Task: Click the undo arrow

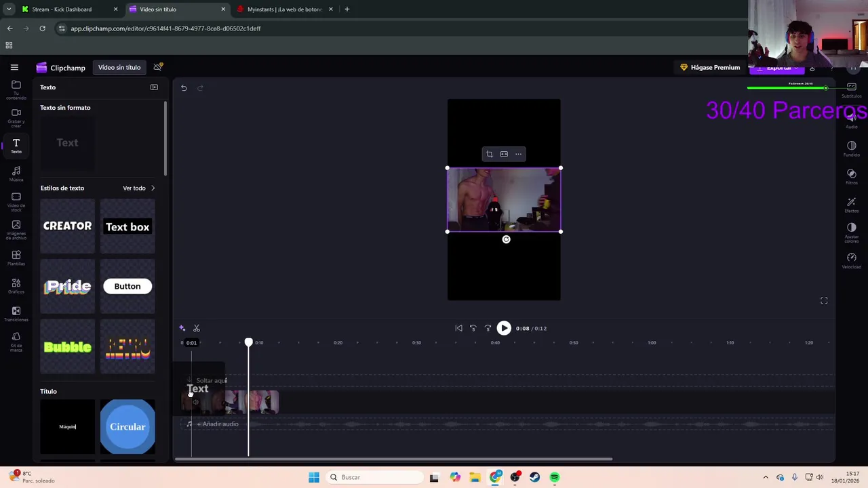Action: pyautogui.click(x=184, y=87)
